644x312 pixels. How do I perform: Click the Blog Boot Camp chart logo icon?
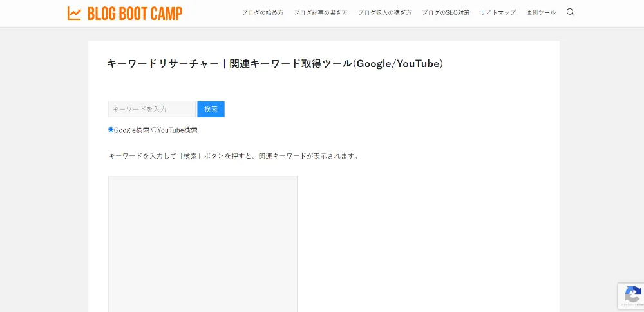74,14
